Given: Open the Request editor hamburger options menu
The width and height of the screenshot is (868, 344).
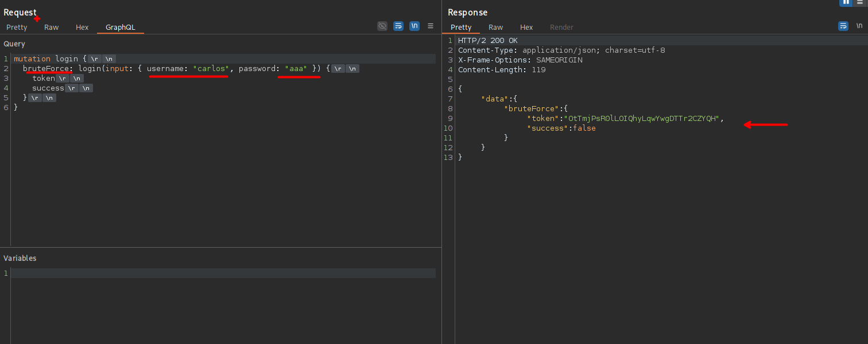Looking at the screenshot, I should tap(431, 26).
